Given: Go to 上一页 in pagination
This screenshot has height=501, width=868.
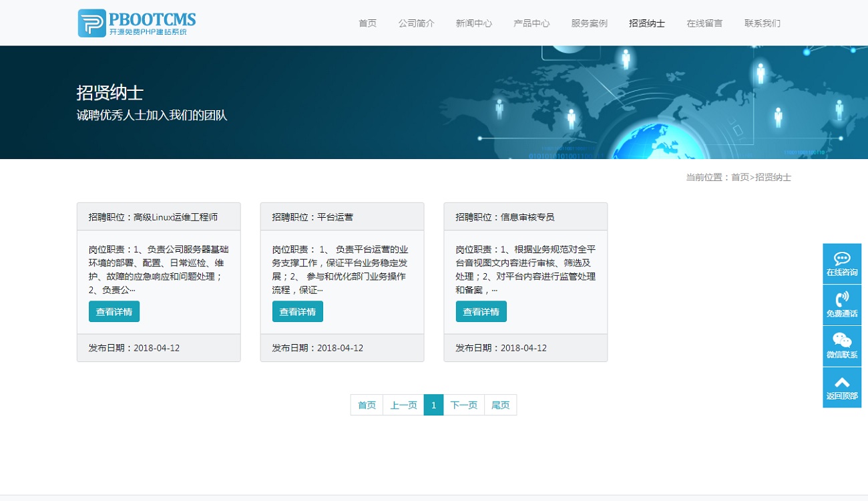Looking at the screenshot, I should [403, 405].
